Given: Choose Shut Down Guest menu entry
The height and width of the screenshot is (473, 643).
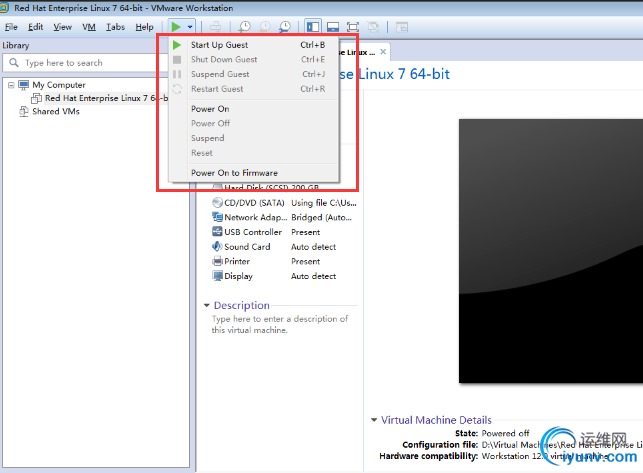Looking at the screenshot, I should click(x=254, y=59).
